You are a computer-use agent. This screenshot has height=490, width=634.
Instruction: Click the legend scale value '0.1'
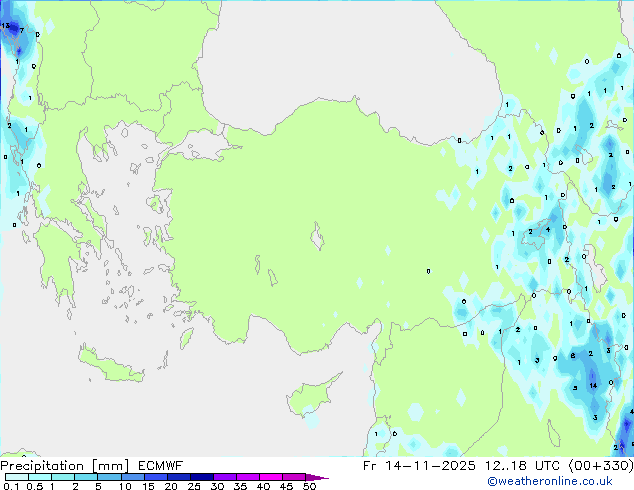pos(11,486)
